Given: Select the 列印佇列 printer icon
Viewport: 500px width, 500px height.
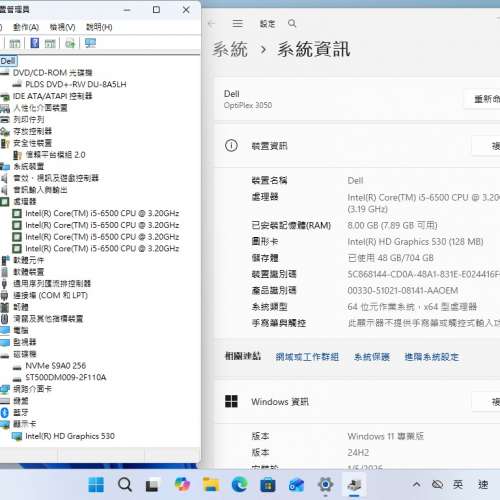Looking at the screenshot, I should [x=5, y=120].
